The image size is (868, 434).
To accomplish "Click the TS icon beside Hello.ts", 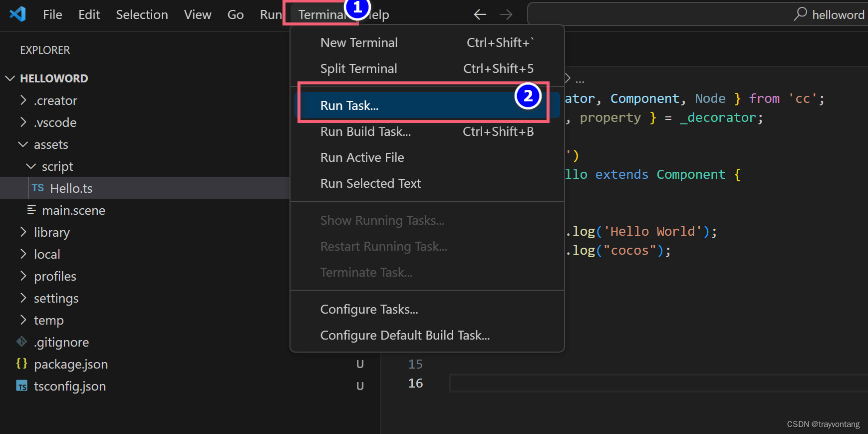I will pyautogui.click(x=38, y=188).
